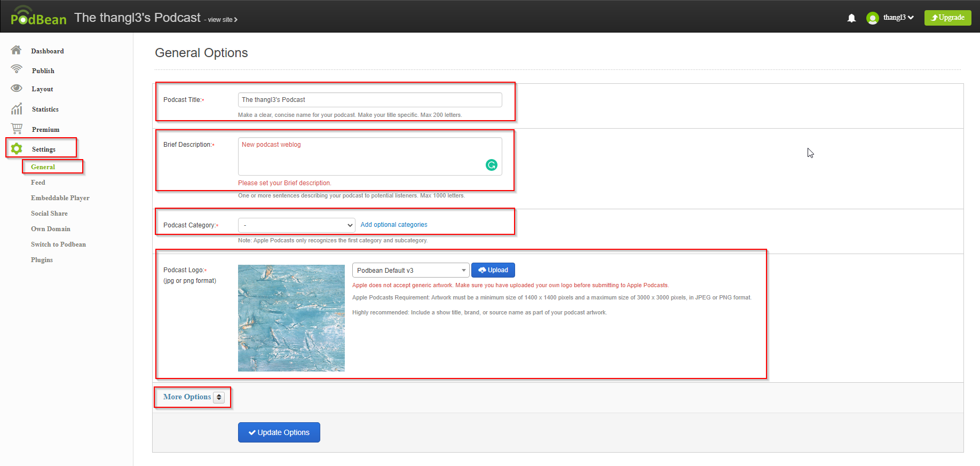Click the Settings gear icon
The image size is (980, 466).
(17, 148)
